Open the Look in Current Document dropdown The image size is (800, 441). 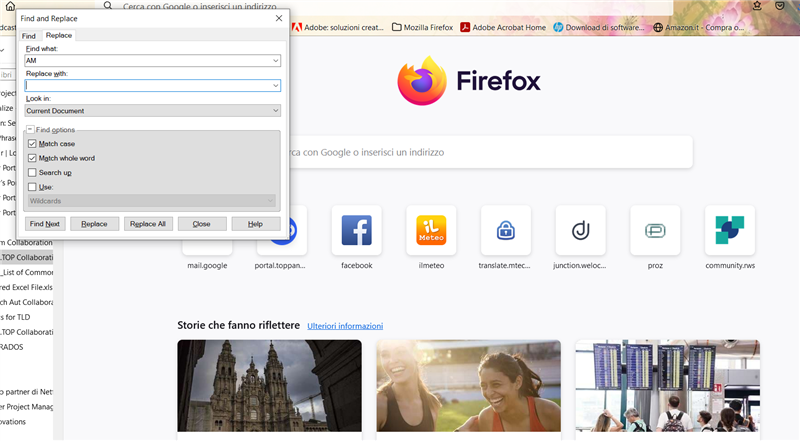click(x=153, y=111)
